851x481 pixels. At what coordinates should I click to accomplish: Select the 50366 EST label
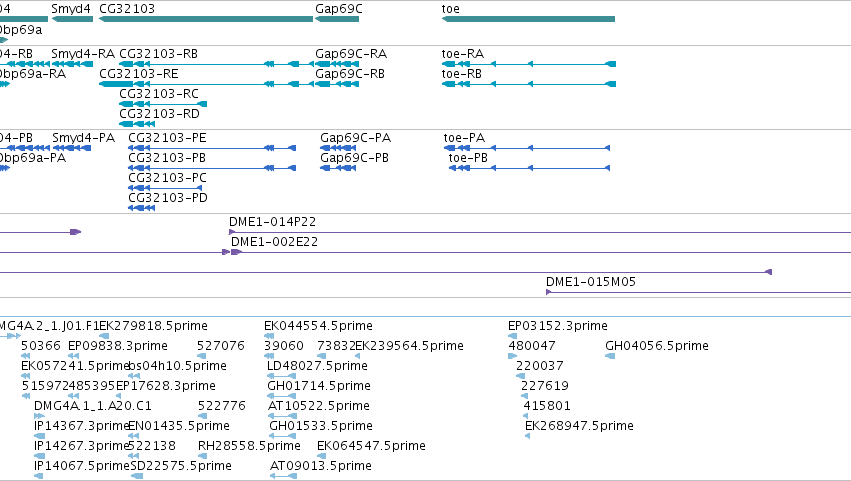(41, 346)
